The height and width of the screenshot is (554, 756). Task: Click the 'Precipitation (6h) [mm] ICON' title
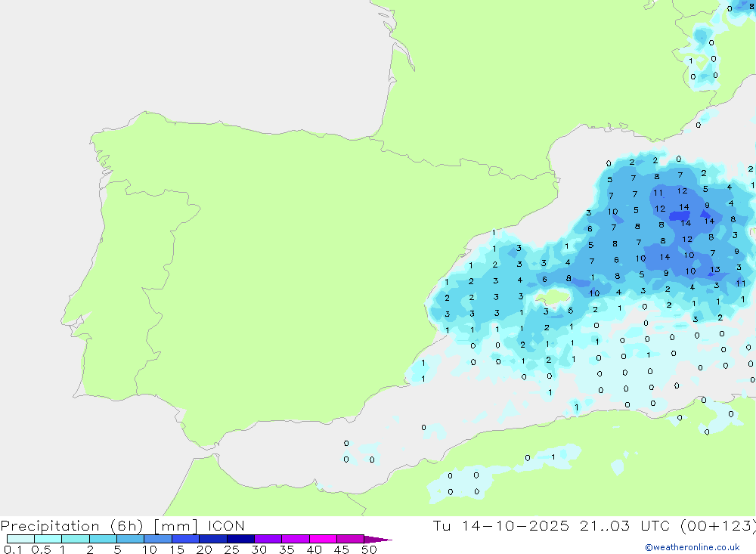coord(122,525)
